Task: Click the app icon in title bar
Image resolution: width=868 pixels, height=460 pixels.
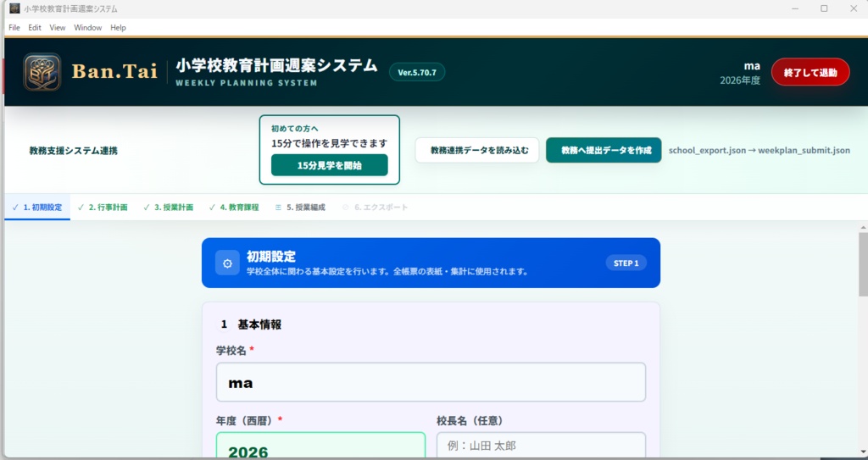Action: click(14, 8)
